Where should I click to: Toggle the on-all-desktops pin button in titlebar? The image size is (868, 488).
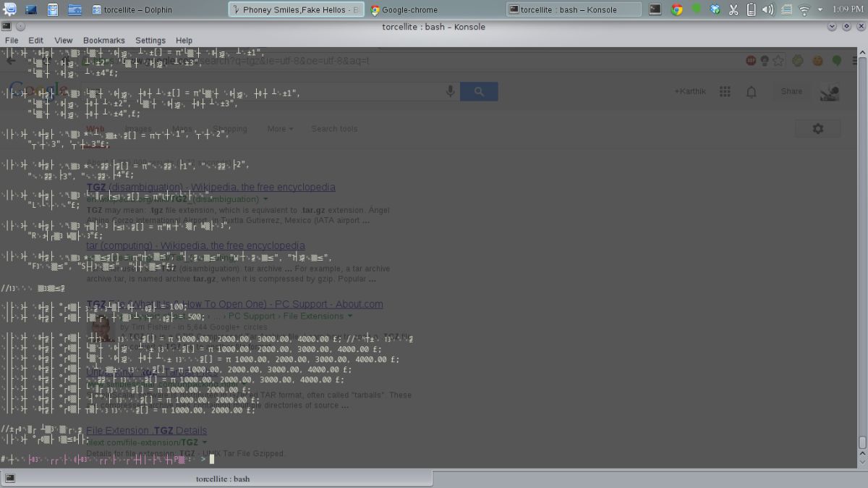point(20,26)
